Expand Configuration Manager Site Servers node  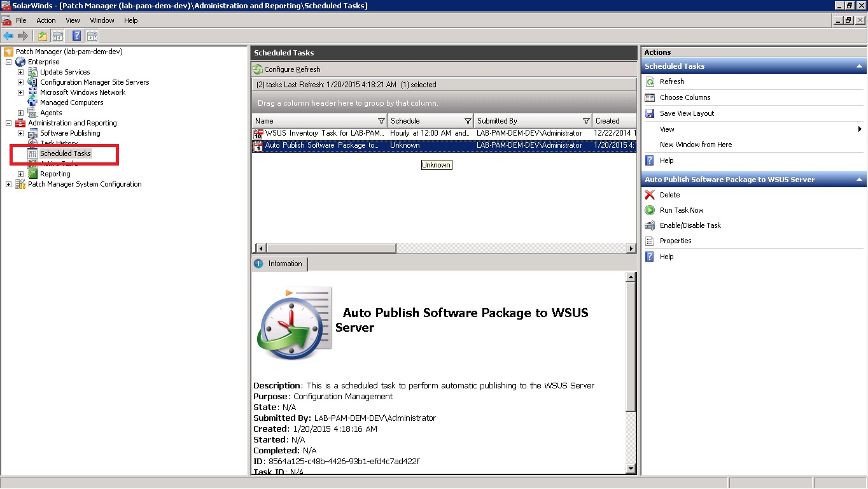(20, 82)
